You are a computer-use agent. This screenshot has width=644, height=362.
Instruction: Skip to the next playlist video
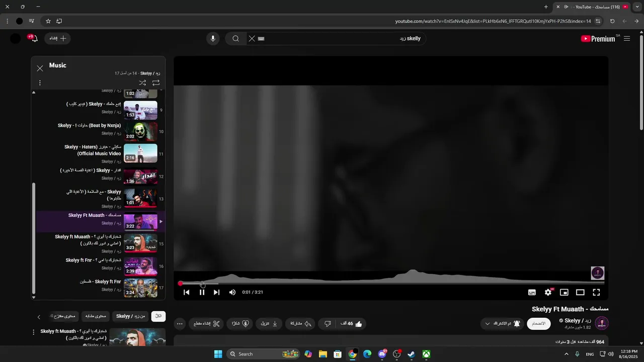216,292
